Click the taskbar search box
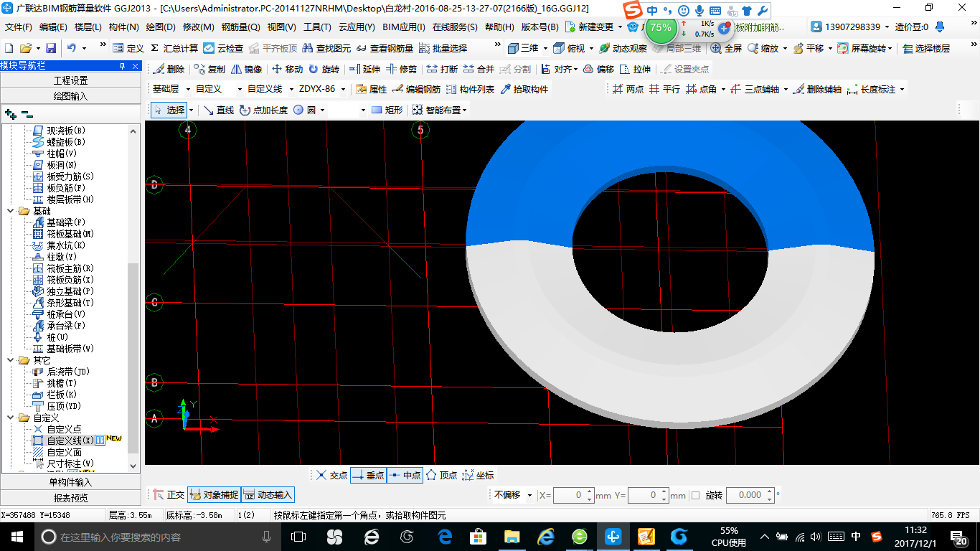The height and width of the screenshot is (551, 980). coord(156,537)
